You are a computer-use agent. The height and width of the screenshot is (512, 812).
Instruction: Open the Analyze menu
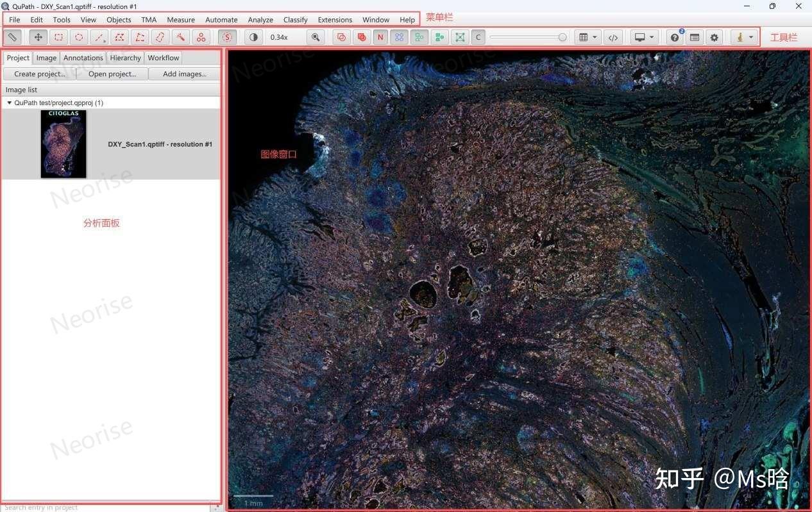260,20
